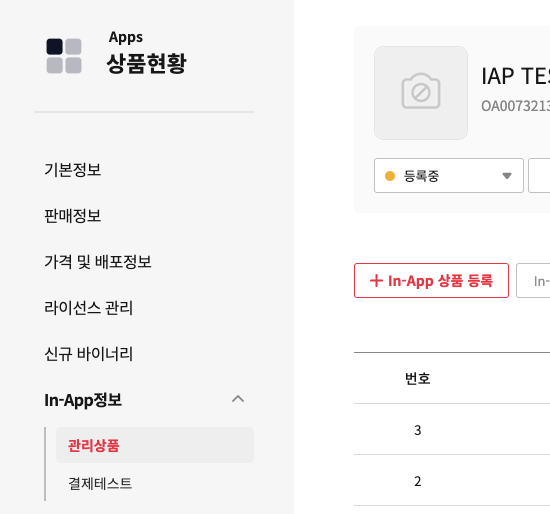This screenshot has width=550, height=514.
Task: Select 가격 및 배포정보 menu
Action: click(98, 262)
